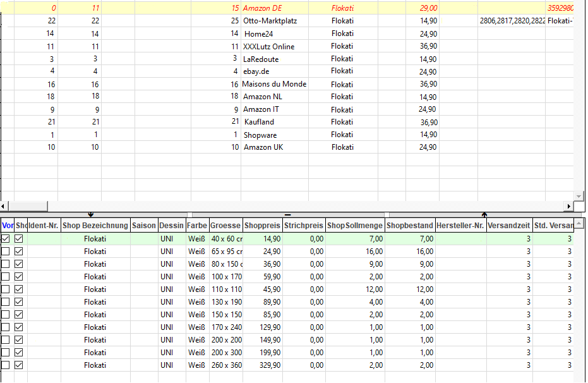Select the Amazon DE row in the shop list

point(287,8)
